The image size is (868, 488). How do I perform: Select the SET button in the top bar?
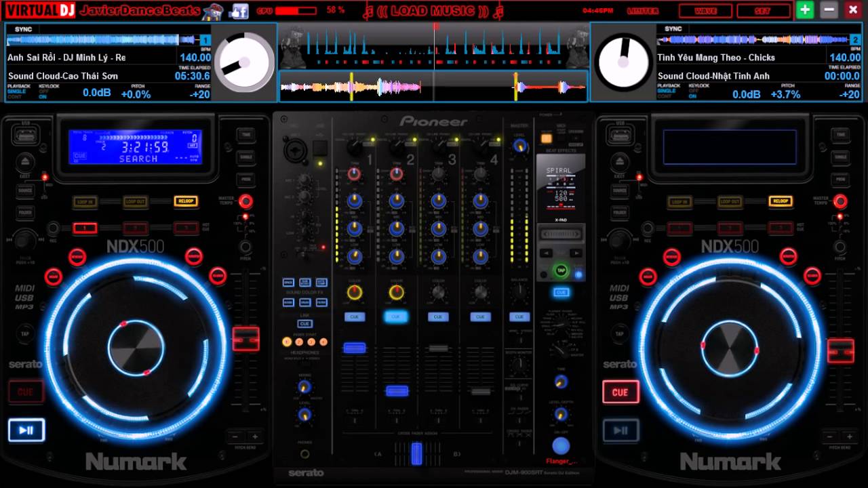[763, 11]
